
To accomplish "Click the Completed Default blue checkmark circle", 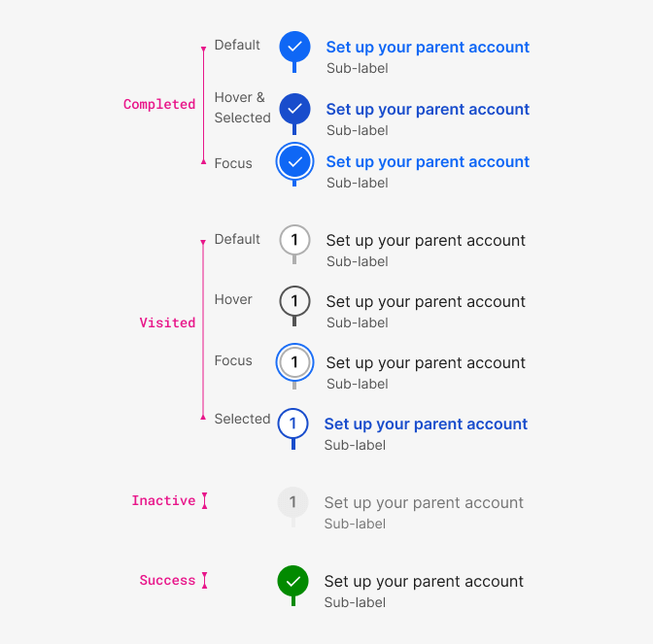I will click(294, 47).
